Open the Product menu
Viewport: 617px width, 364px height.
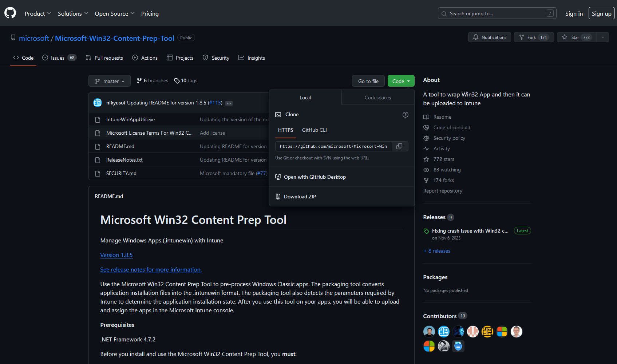click(38, 13)
